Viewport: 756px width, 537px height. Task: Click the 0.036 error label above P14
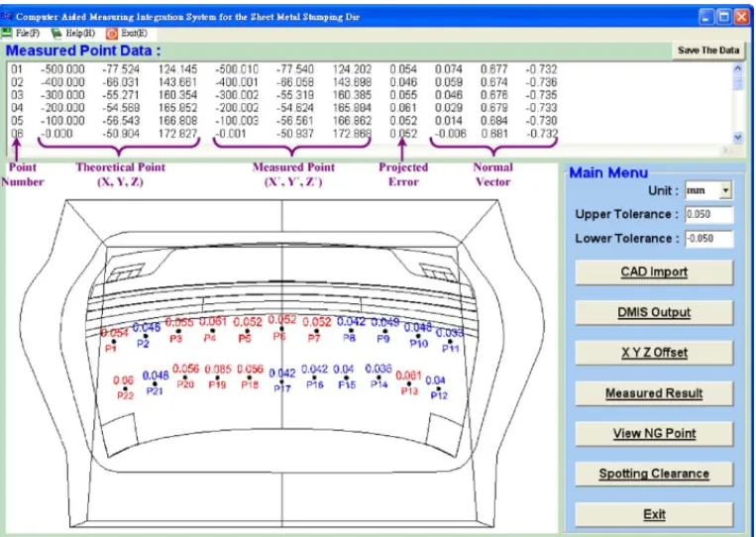click(x=378, y=369)
